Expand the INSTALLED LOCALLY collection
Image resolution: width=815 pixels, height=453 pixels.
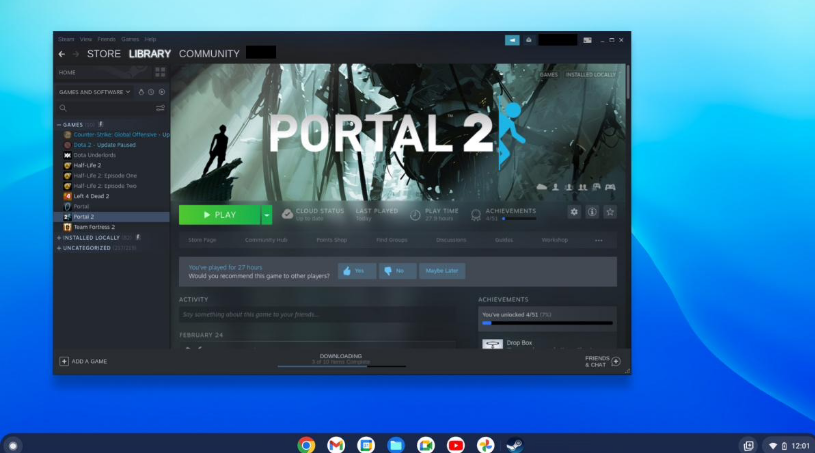pyautogui.click(x=59, y=238)
